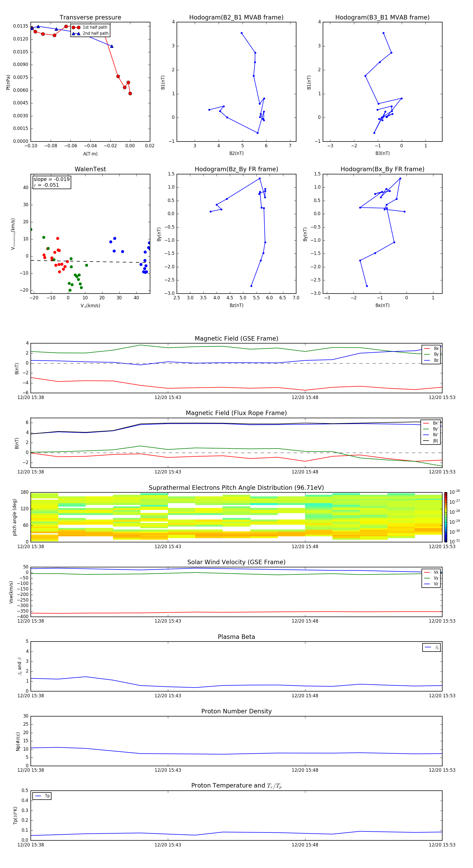Click the βp legend in Plasma Beta plot
The width and height of the screenshot is (473, 868).
coord(431,647)
